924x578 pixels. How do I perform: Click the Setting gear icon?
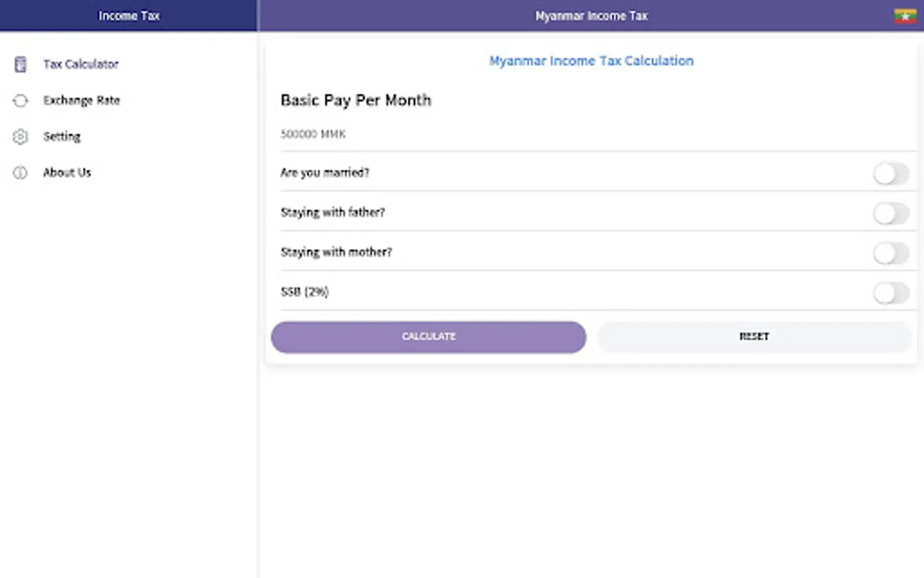(x=21, y=136)
